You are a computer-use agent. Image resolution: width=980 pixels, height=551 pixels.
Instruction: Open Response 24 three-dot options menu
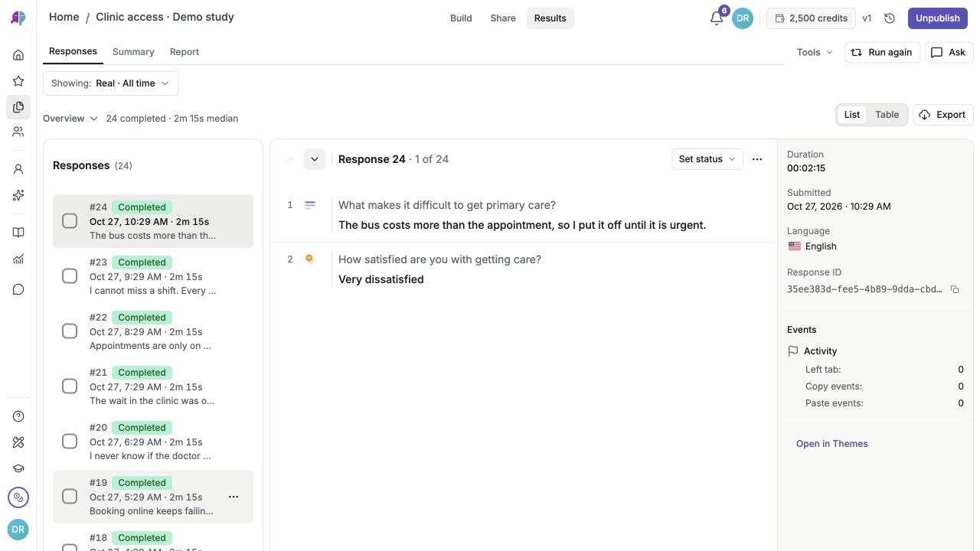click(x=757, y=159)
